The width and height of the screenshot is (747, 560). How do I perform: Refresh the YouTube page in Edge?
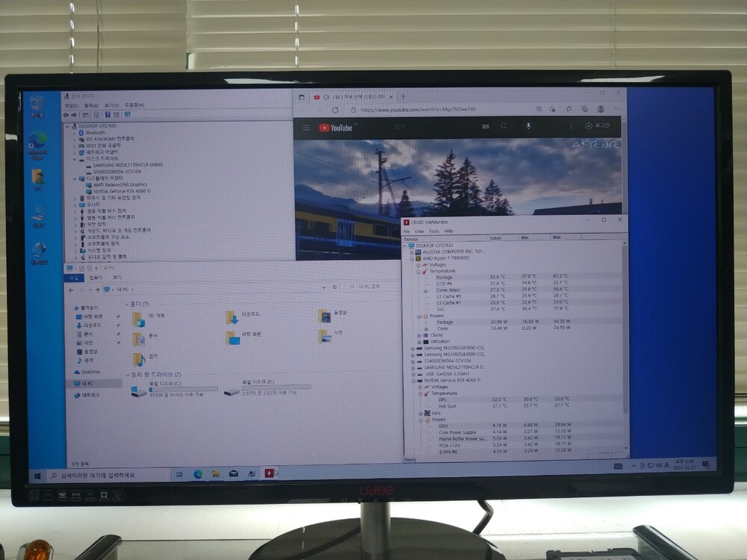pyautogui.click(x=335, y=110)
